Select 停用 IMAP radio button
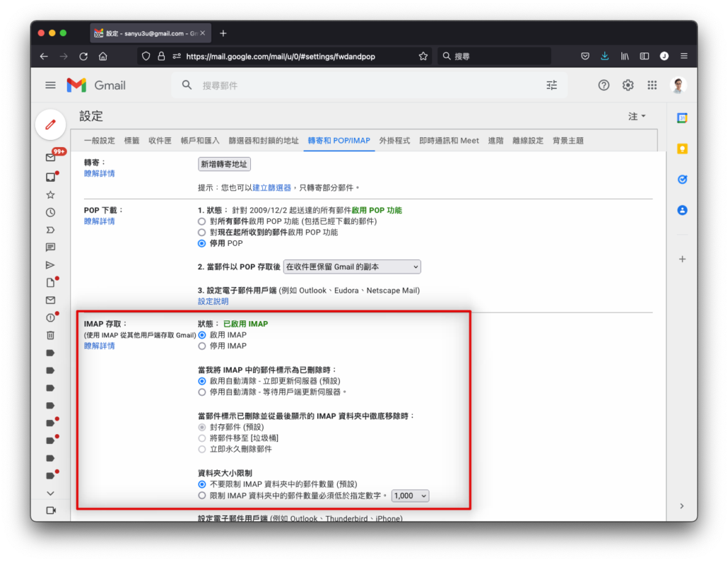Screen dimensions: 728x562 pyautogui.click(x=202, y=346)
